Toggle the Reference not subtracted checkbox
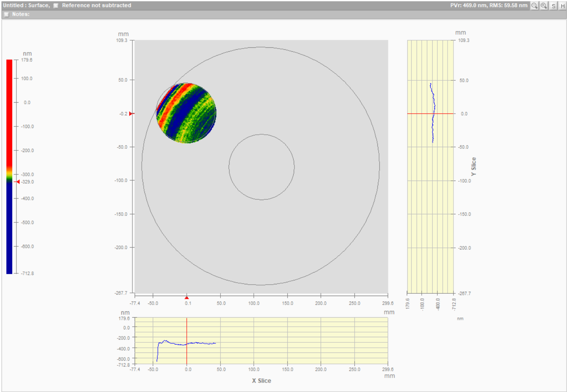The image size is (567, 392). [56, 5]
